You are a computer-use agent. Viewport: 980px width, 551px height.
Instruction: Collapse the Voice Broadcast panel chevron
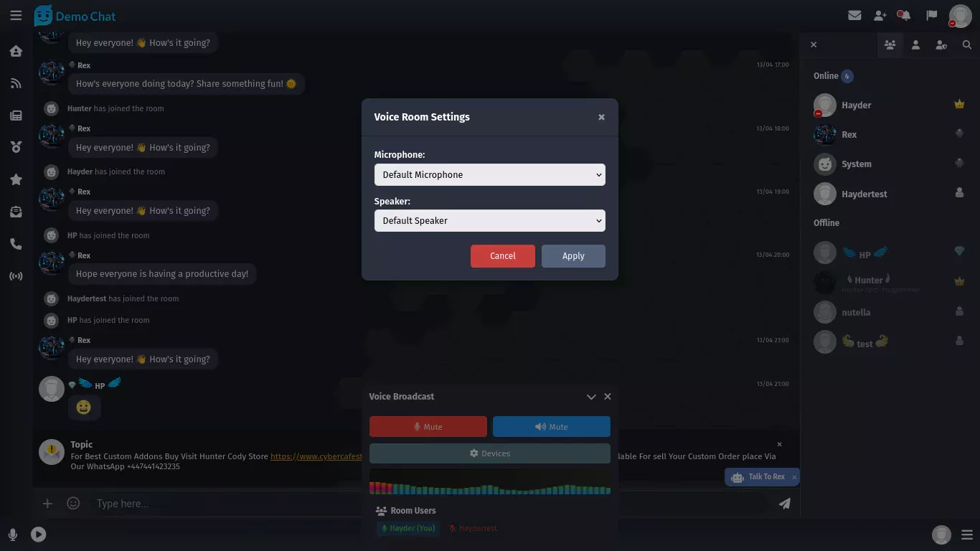coord(591,397)
